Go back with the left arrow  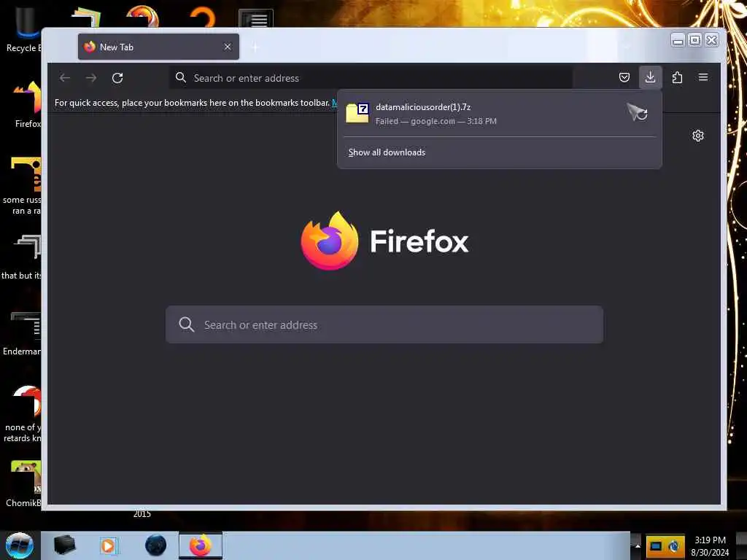click(x=65, y=77)
